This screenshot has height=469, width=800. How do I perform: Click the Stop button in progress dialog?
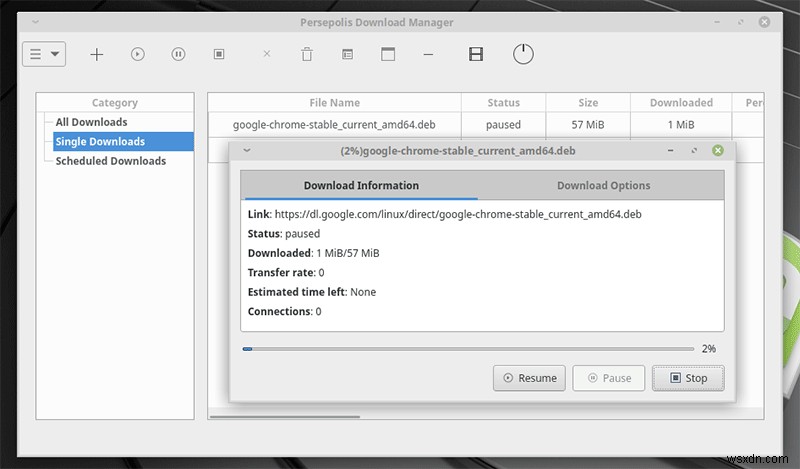[688, 378]
